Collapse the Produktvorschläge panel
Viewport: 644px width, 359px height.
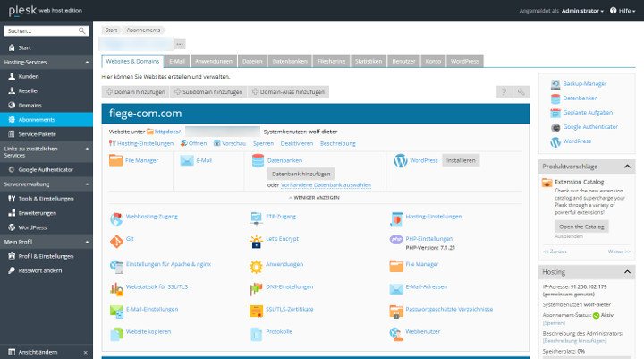coord(627,167)
